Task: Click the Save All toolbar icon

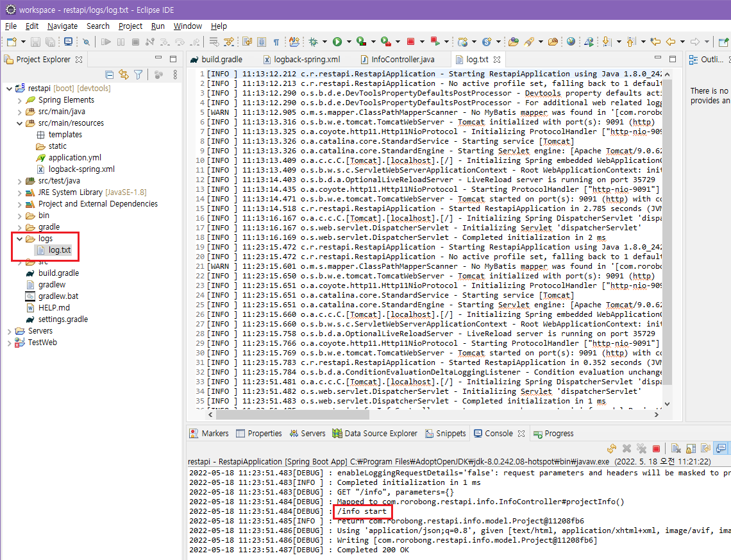Action: [x=50, y=42]
